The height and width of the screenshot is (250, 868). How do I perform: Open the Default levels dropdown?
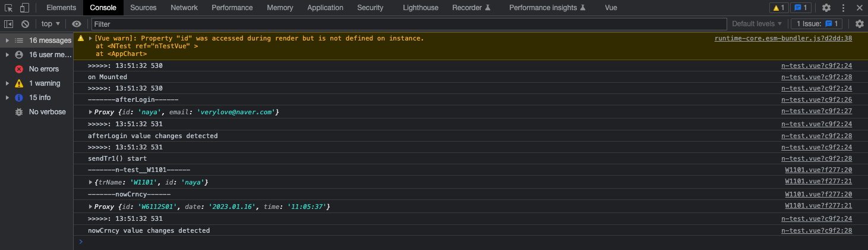pos(757,24)
